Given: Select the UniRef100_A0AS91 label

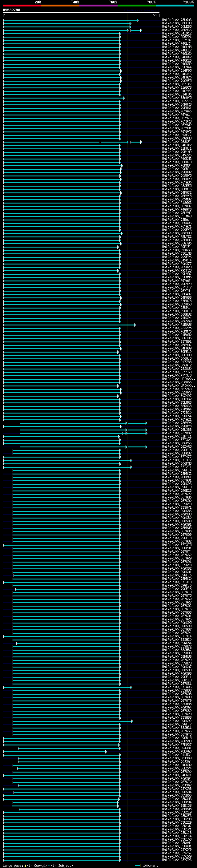Looking at the screenshot, I should [177, 525].
